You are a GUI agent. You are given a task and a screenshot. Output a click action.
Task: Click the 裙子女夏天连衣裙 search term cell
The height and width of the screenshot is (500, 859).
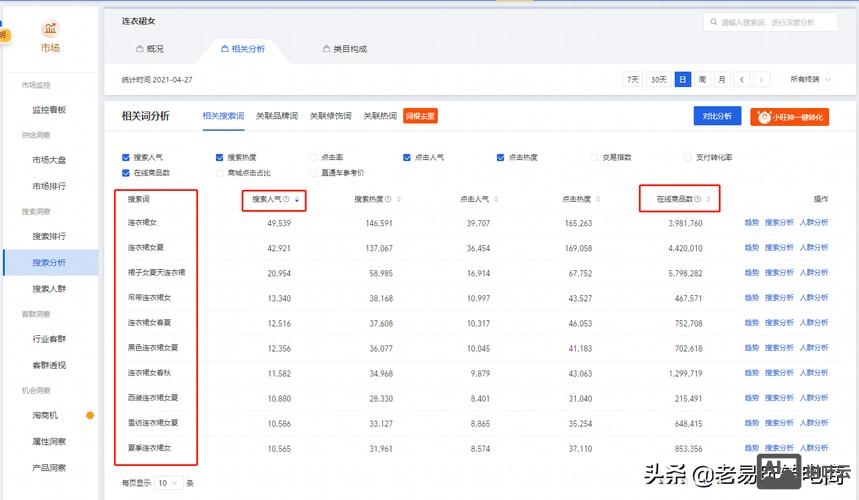pyautogui.click(x=156, y=272)
